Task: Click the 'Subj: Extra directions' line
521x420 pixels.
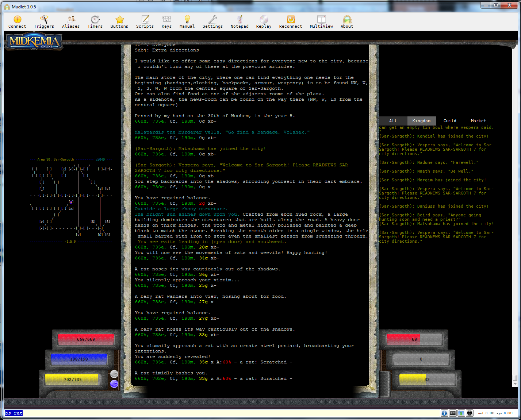Action: point(167,50)
